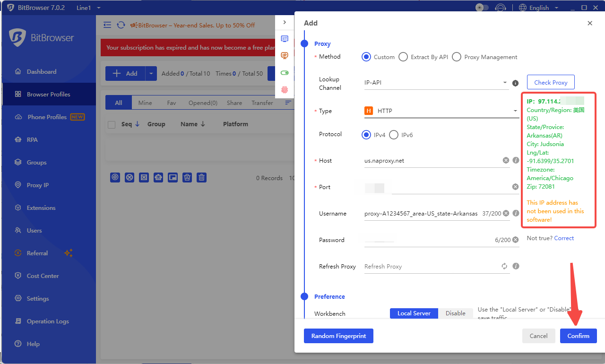Switch to the Mine tab
This screenshot has height=364, width=605.
pyautogui.click(x=145, y=103)
